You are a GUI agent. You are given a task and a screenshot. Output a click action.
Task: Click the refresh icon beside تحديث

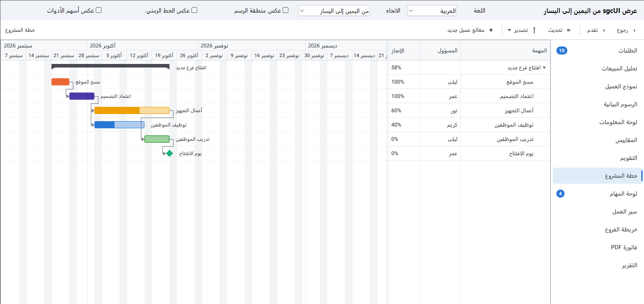click(568, 30)
